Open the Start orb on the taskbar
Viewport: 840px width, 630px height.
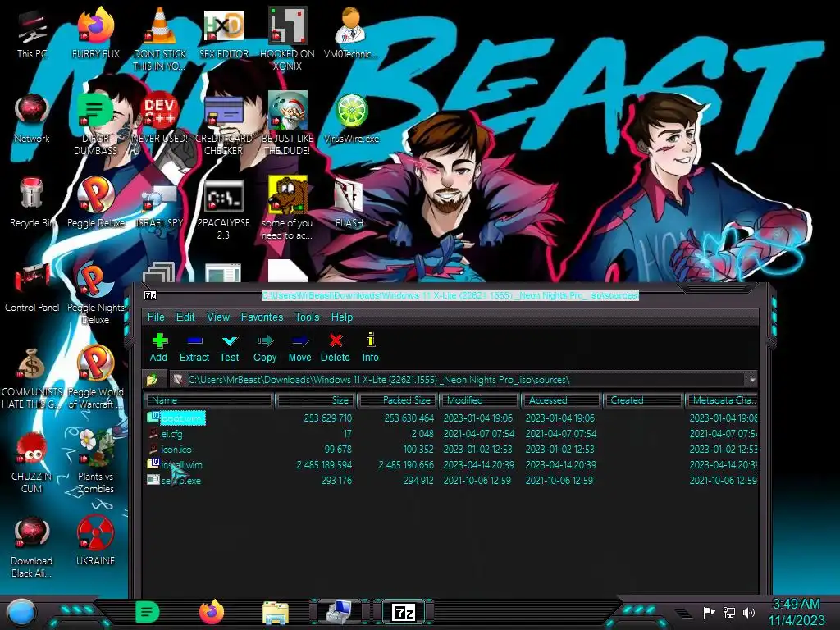pyautogui.click(x=21, y=613)
